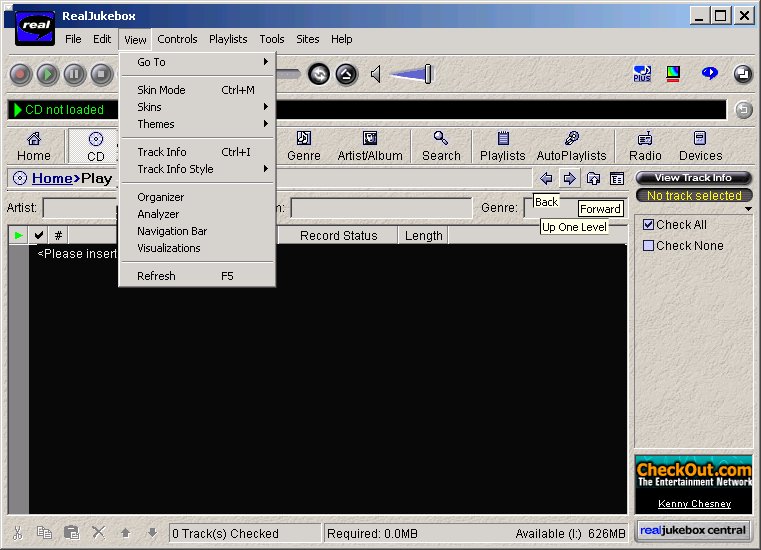The width and height of the screenshot is (761, 550).
Task: Click the Up One Level icon
Action: pyautogui.click(x=593, y=179)
